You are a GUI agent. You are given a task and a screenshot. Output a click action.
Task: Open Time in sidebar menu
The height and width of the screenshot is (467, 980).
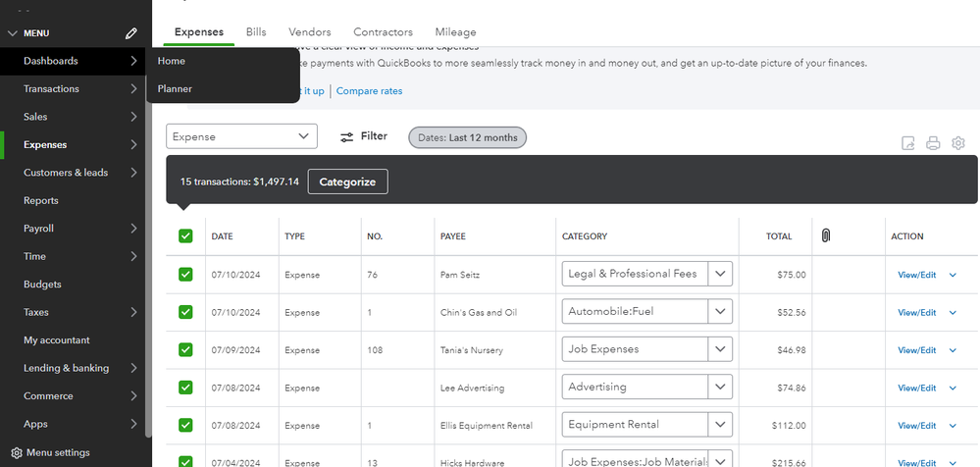click(x=74, y=256)
